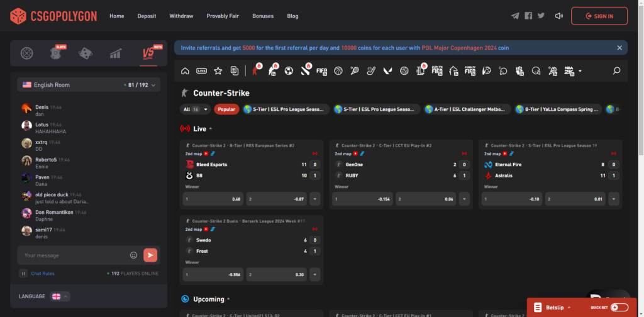
Task: Expand more markets for Eternal Fire match
Action: pos(614,199)
